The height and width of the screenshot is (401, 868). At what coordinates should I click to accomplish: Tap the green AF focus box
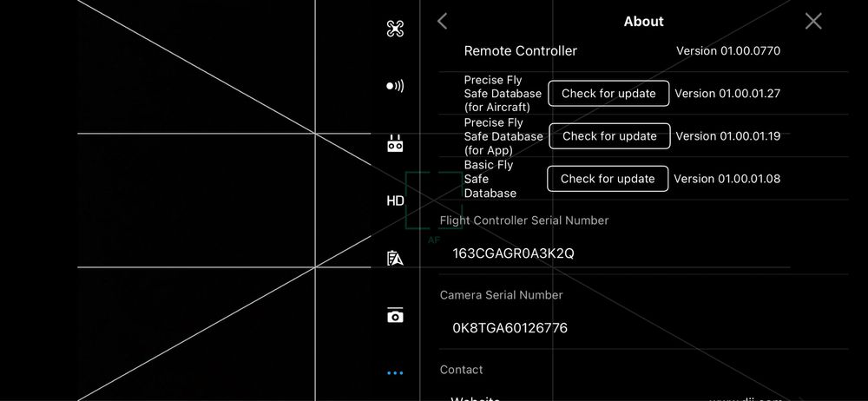433,200
